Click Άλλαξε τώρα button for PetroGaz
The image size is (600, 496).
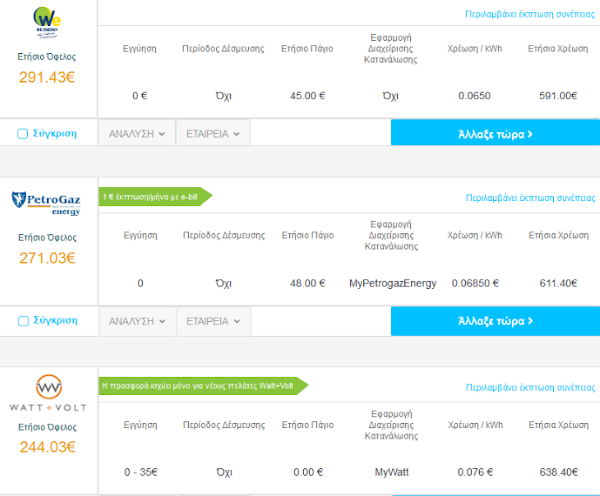pyautogui.click(x=495, y=321)
